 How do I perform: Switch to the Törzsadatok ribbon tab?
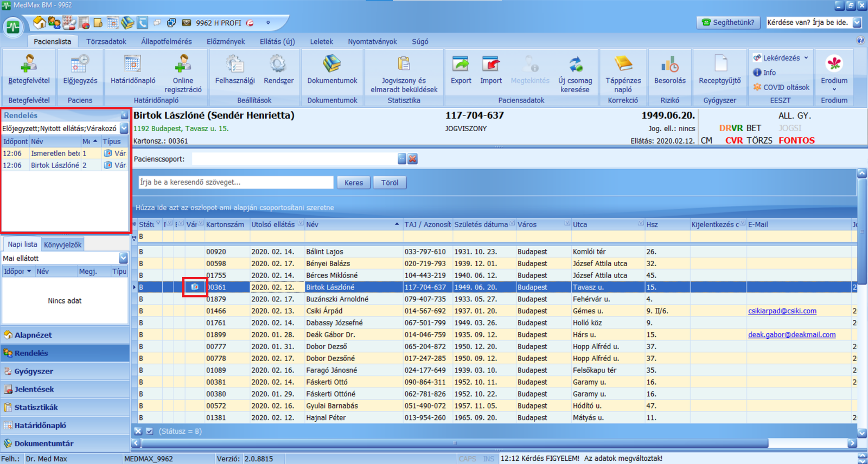pos(106,42)
